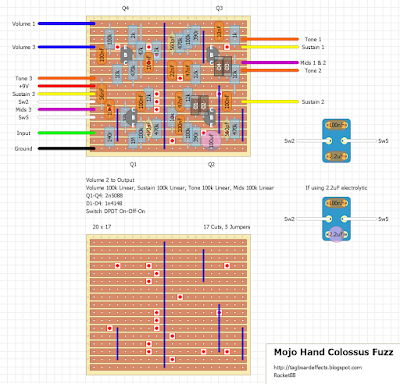The image size is (400, 384).
Task: Click the Q1 transistor label below board
Action: pos(133,164)
